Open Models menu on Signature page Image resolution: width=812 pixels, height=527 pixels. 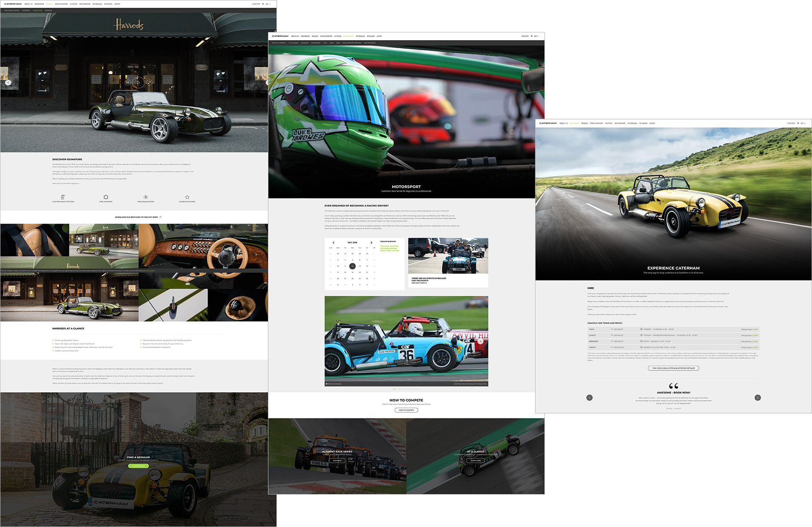point(49,4)
